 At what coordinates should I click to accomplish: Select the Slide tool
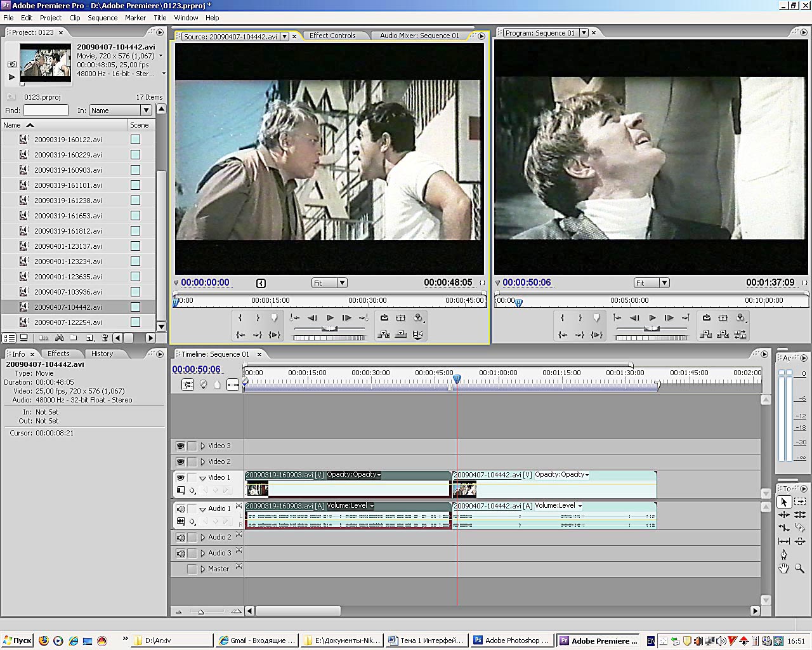799,541
